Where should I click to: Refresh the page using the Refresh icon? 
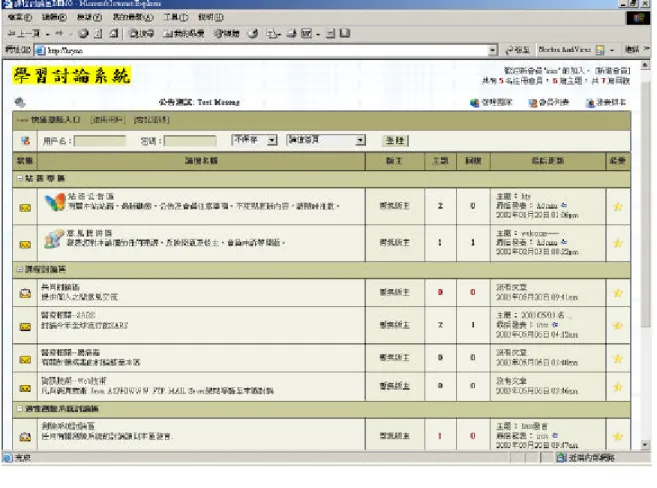tap(98, 34)
